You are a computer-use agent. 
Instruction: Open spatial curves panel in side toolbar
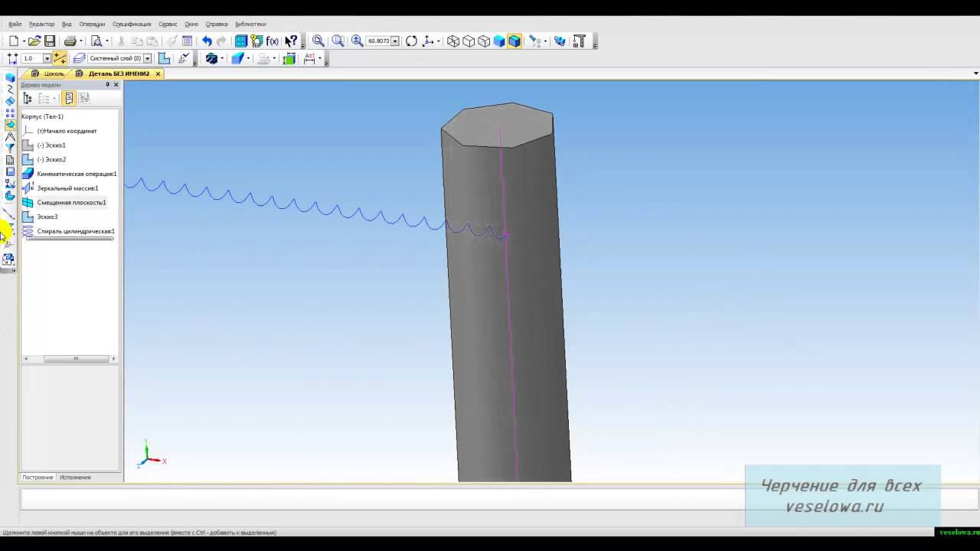10,90
